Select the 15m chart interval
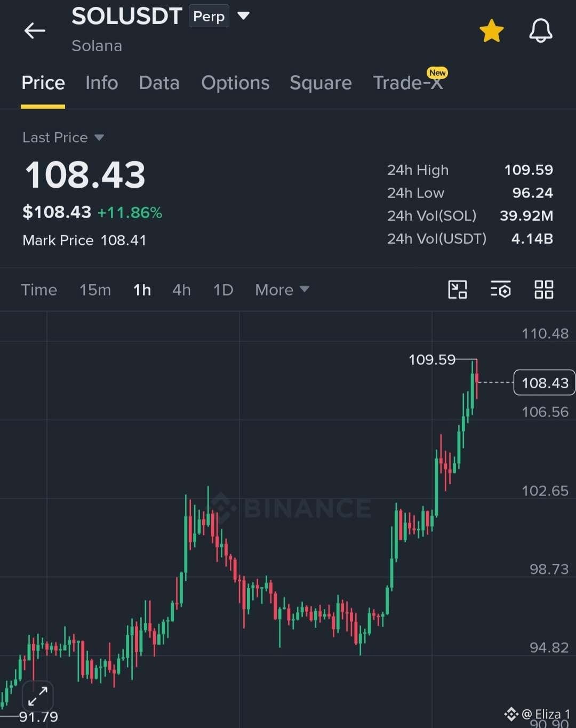 95,290
